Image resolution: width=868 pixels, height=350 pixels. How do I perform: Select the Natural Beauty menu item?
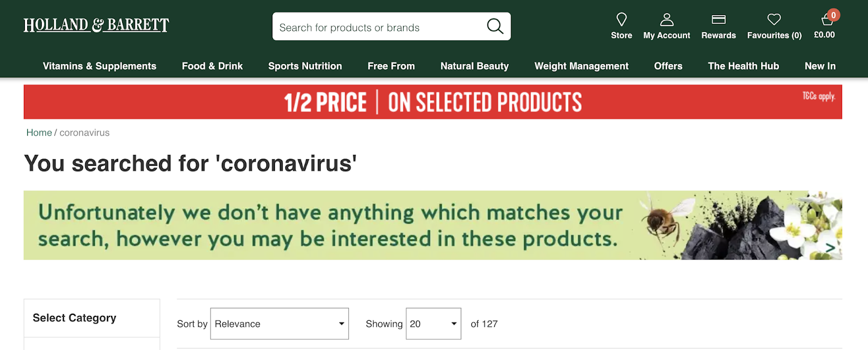(x=474, y=66)
